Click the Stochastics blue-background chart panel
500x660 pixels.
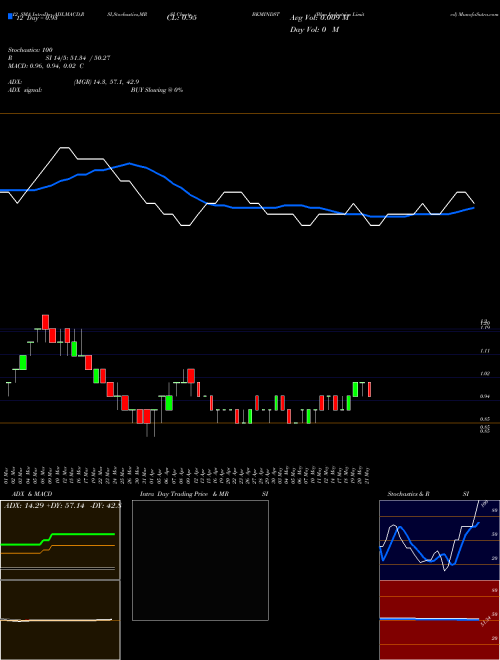point(439,540)
